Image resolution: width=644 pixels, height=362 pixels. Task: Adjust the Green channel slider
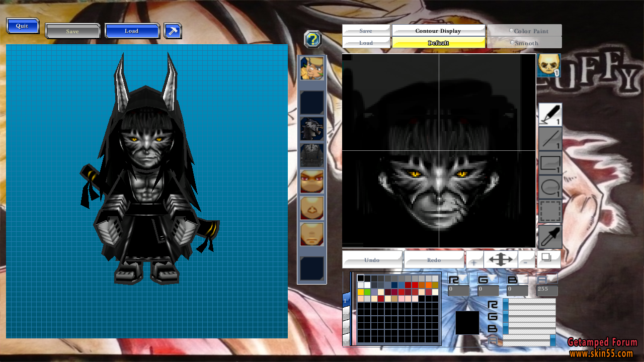(529, 316)
